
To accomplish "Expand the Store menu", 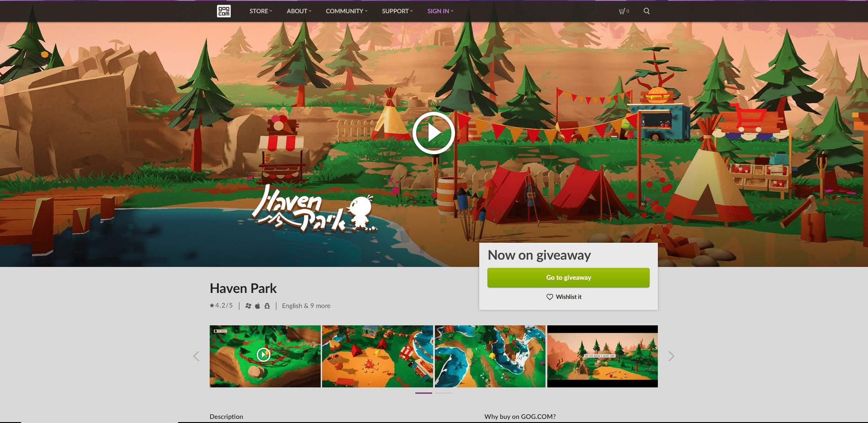I will tap(261, 11).
